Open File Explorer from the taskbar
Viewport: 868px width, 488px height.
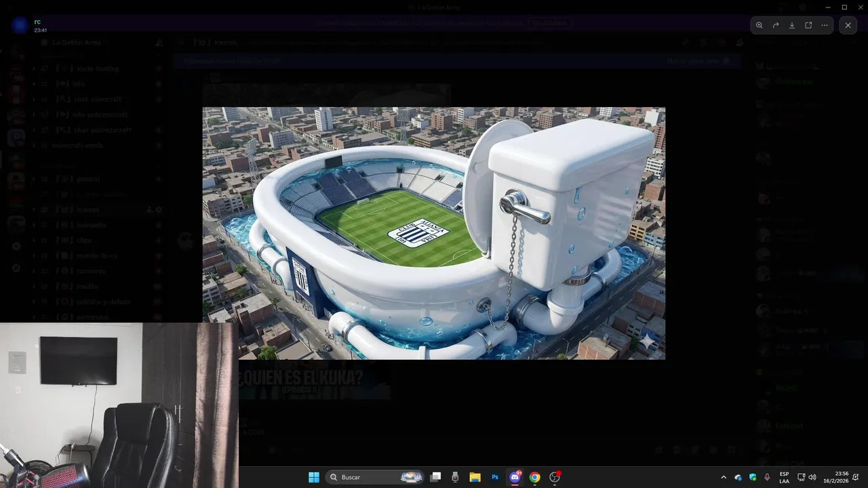[x=475, y=477]
